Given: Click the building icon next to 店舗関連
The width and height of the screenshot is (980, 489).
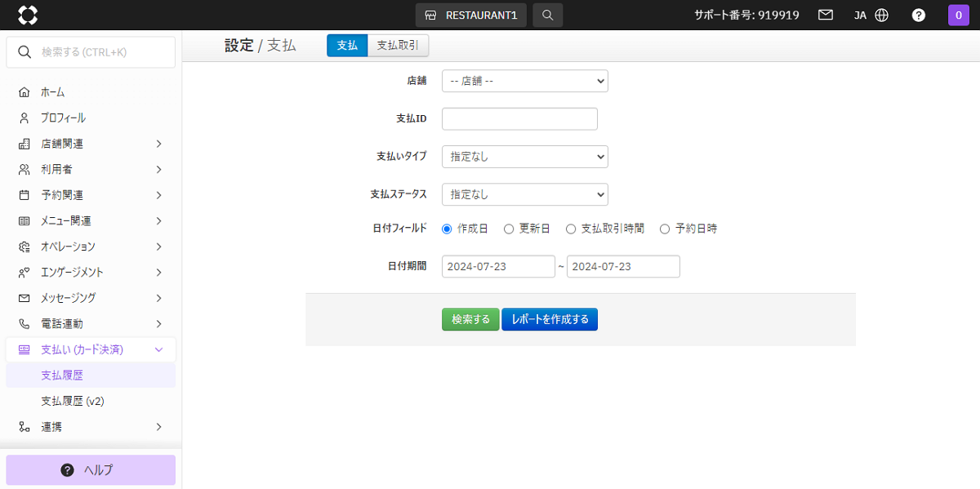Looking at the screenshot, I should (x=24, y=144).
